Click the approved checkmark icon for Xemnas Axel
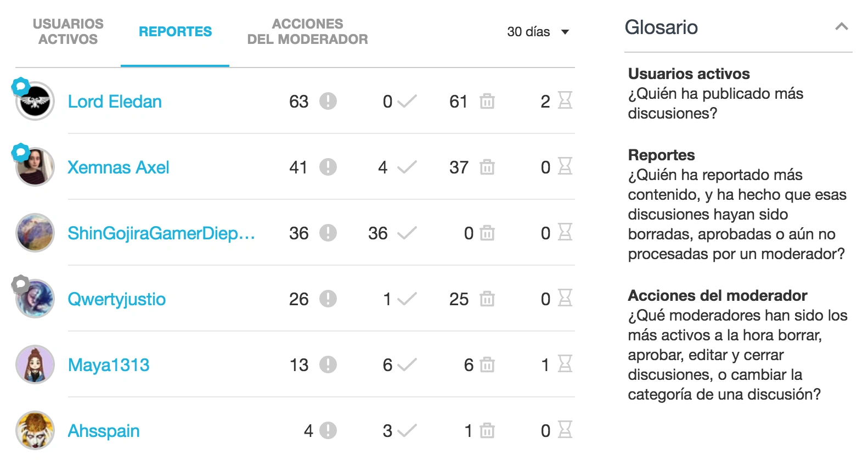Image resolution: width=868 pixels, height=460 pixels. (407, 167)
